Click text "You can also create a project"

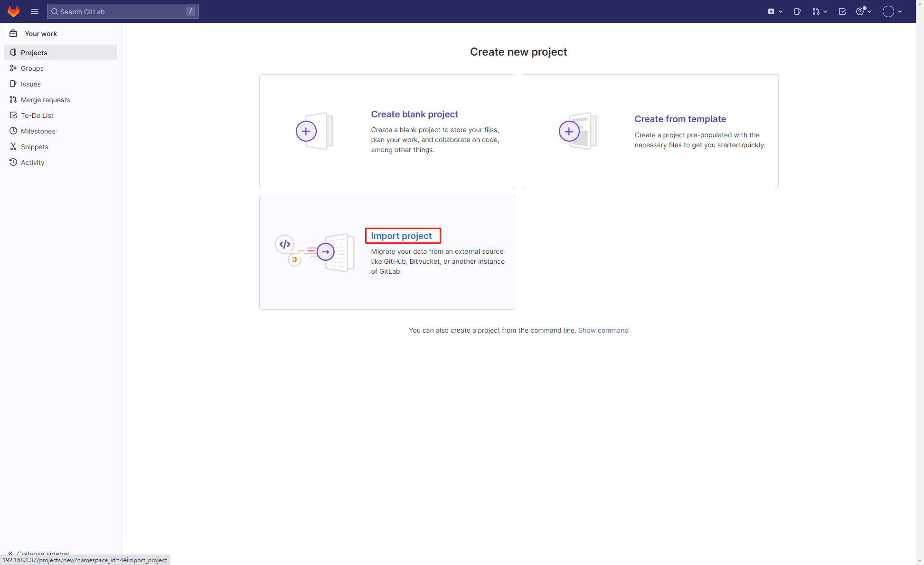pos(454,330)
